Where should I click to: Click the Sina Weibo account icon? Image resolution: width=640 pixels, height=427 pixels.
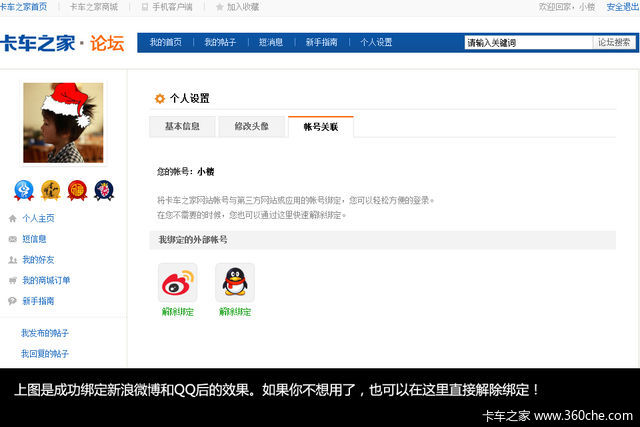pos(177,283)
